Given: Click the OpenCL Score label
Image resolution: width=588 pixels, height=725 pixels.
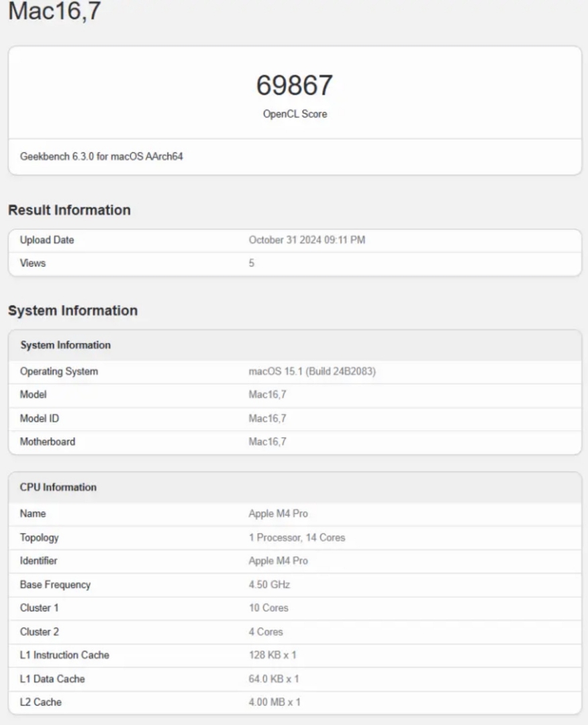Looking at the screenshot, I should pyautogui.click(x=295, y=113).
